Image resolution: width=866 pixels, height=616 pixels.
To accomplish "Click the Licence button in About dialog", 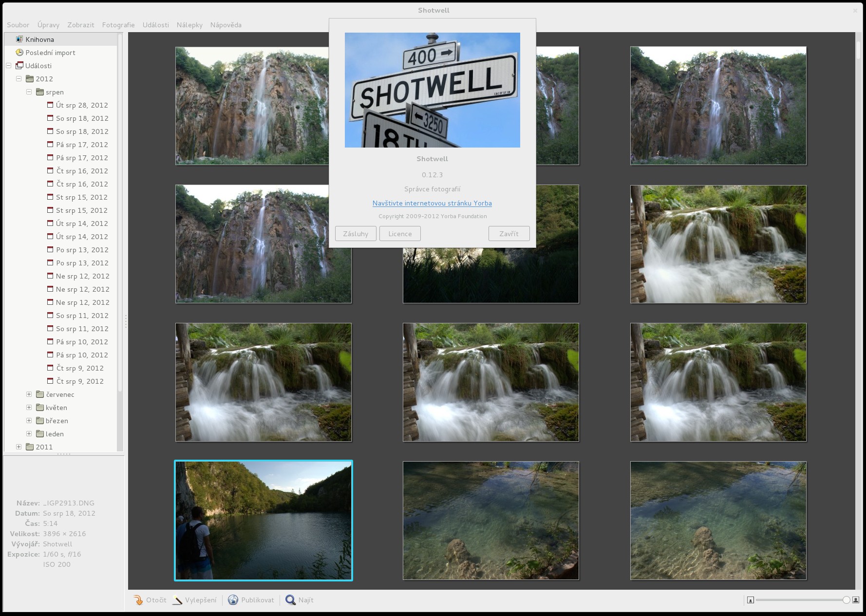I will [x=400, y=234].
